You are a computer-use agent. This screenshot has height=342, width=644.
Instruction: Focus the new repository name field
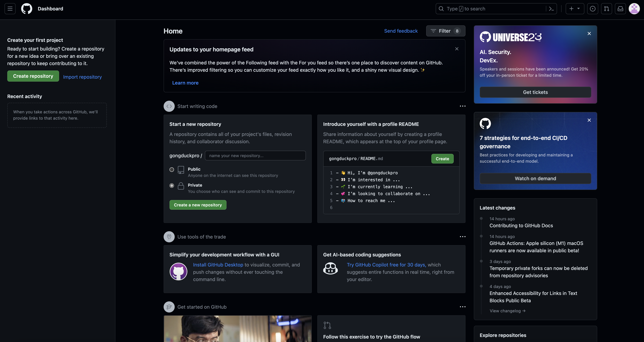(255, 156)
